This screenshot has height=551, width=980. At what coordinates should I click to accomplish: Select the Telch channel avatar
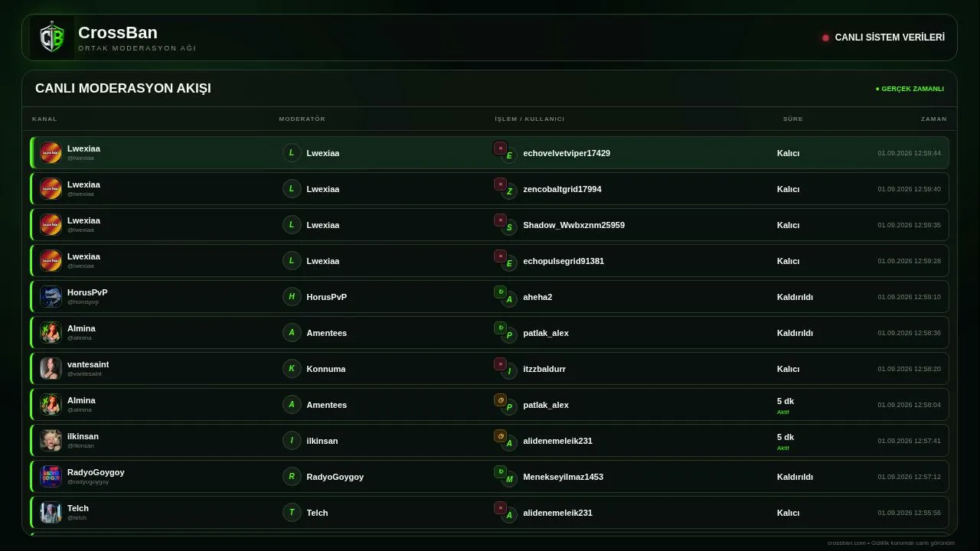[51, 512]
